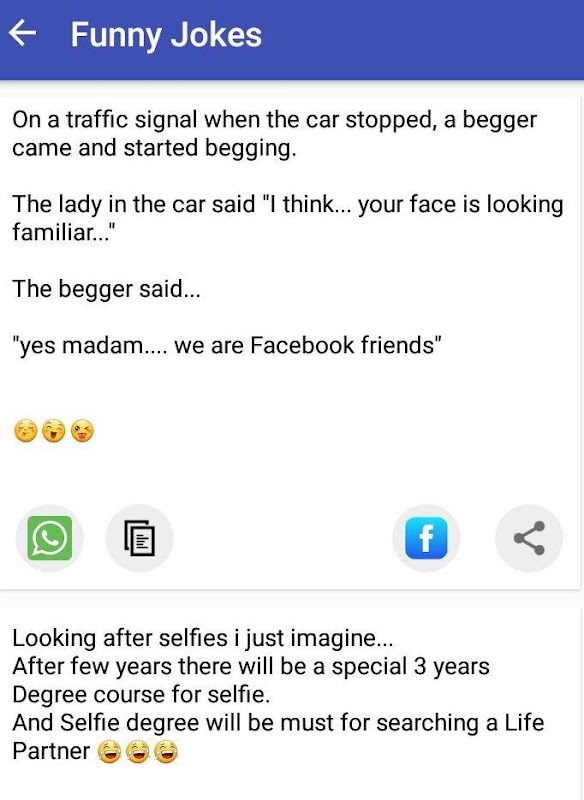Tap "Looking after selfies i just imagine..." line
Screen dimensions: 584x800
tap(202, 638)
